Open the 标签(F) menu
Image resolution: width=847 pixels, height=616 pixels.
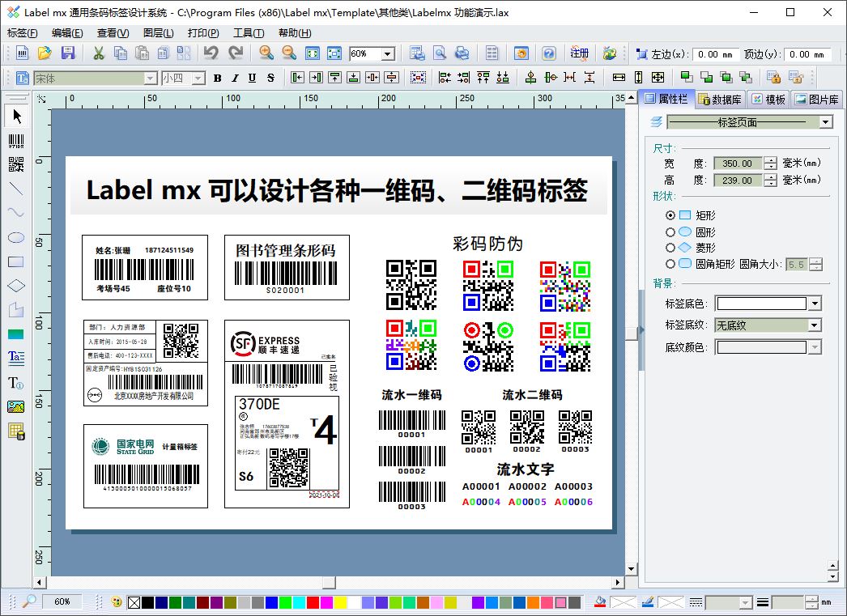pos(22,33)
